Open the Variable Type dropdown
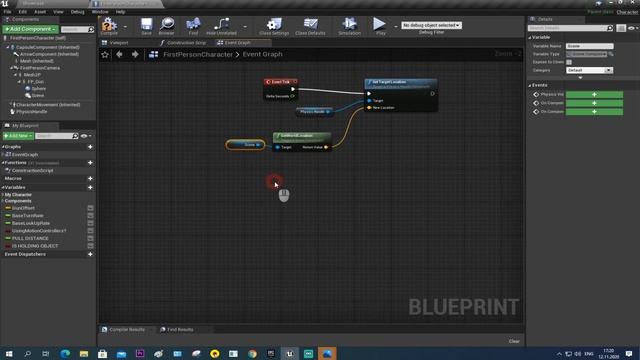 coord(586,54)
